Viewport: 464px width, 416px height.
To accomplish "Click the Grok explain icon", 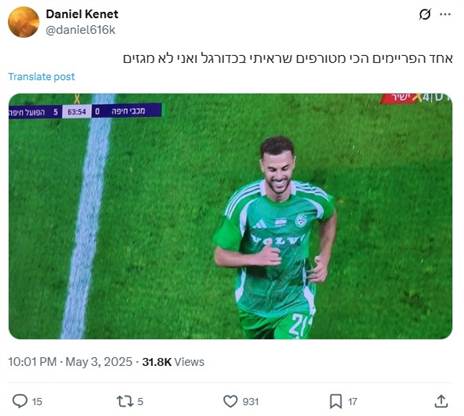I will [425, 14].
